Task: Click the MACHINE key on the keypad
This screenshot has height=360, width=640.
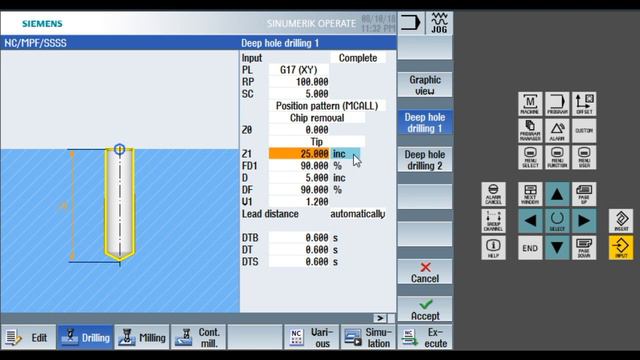Action: (x=530, y=104)
